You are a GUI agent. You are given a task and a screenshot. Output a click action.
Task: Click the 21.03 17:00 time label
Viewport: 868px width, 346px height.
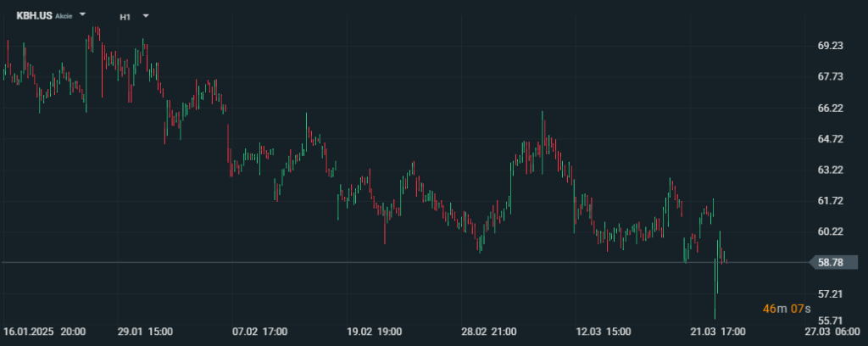[717, 332]
